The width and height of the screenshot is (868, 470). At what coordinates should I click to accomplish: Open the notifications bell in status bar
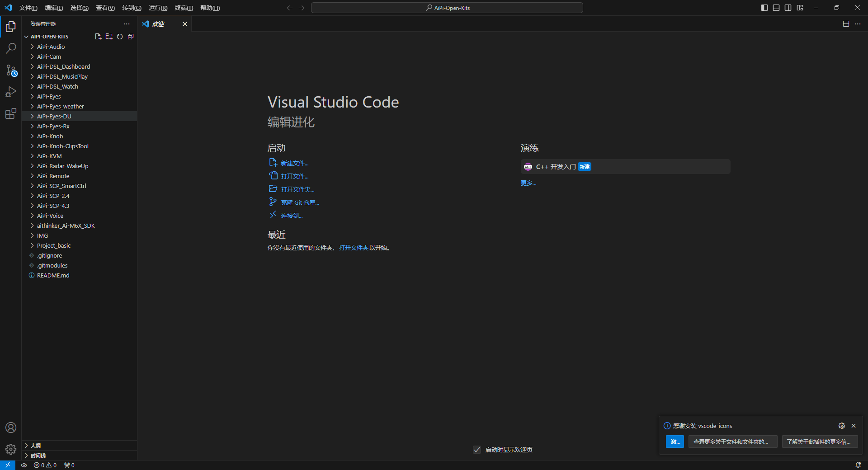pos(858,465)
